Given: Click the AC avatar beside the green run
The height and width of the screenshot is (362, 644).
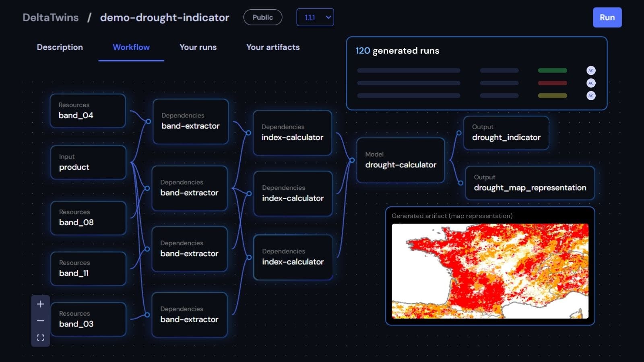Looking at the screenshot, I should point(590,70).
